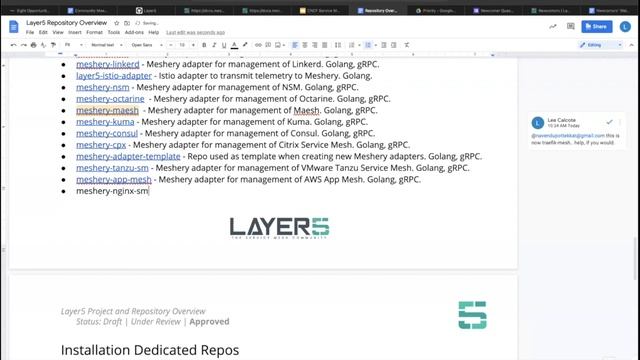The width and height of the screenshot is (640, 360).
Task: Open the View menu
Action: click(58, 32)
